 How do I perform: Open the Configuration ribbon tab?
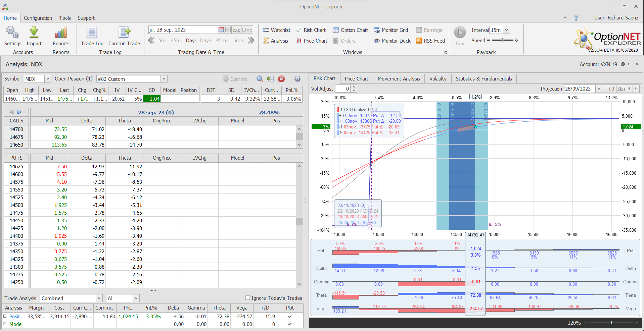(x=38, y=18)
